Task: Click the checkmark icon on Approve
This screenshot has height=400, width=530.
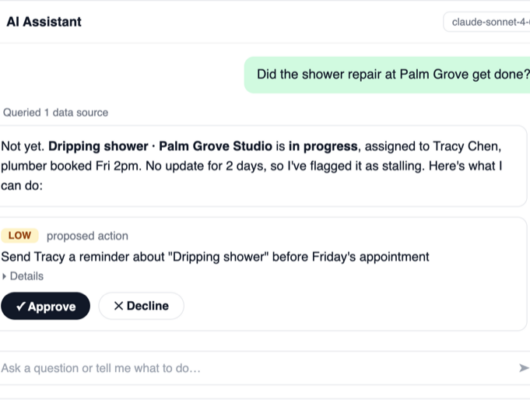Action: 21,306
